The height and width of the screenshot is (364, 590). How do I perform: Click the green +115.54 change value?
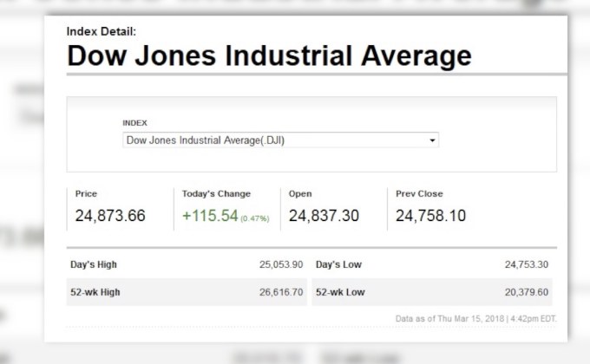pos(209,216)
